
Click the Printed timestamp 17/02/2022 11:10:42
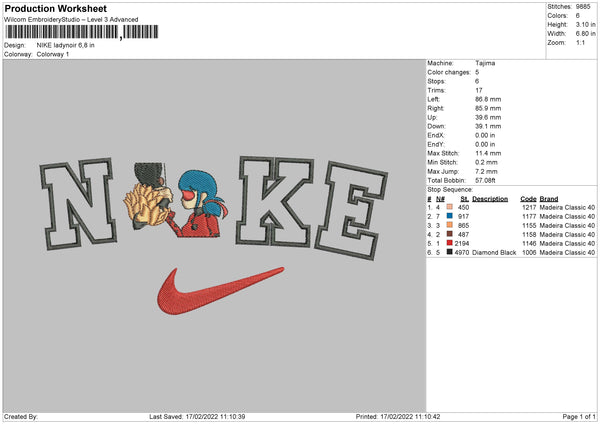pos(410,416)
